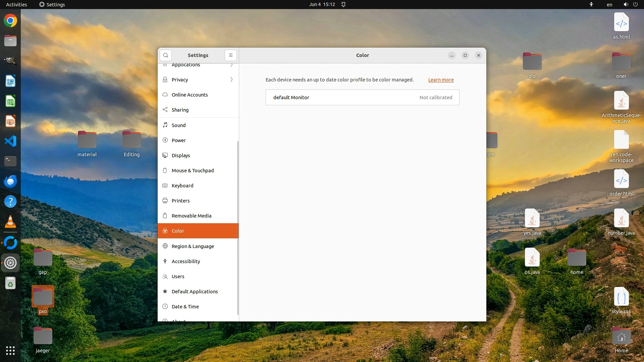The image size is (644, 362).
Task: Click the Learn more link
Action: 441,80
